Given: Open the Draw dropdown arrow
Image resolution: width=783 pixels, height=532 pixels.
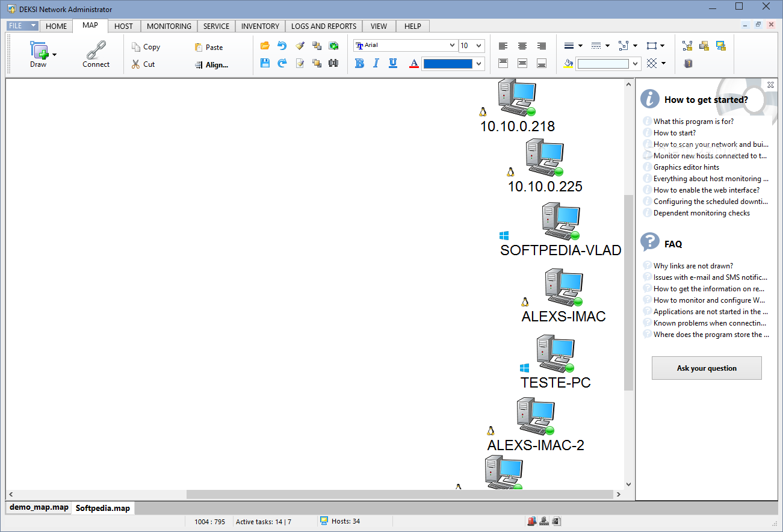Looking at the screenshot, I should (x=55, y=55).
